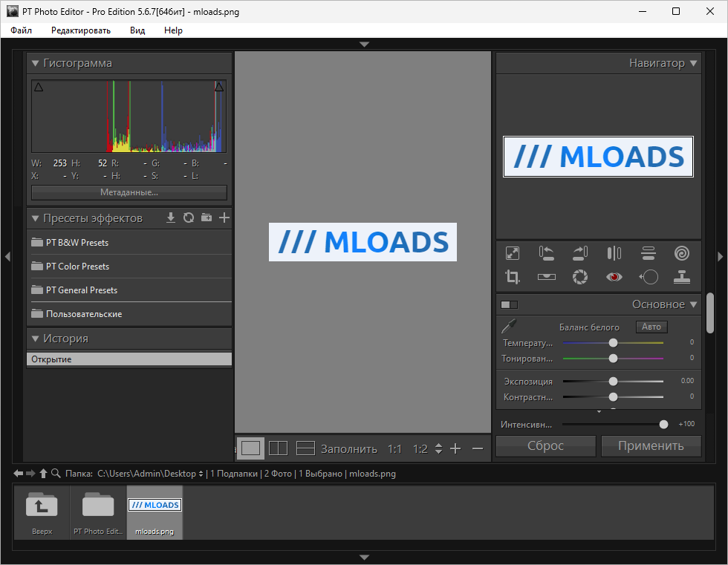
Task: Select the Clone stamp tool
Action: (x=682, y=277)
